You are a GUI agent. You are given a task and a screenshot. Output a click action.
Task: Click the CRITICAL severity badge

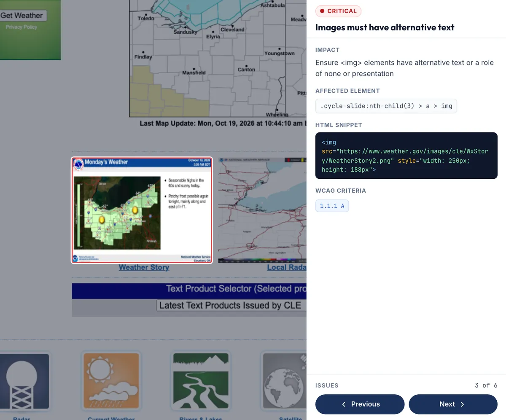point(338,11)
